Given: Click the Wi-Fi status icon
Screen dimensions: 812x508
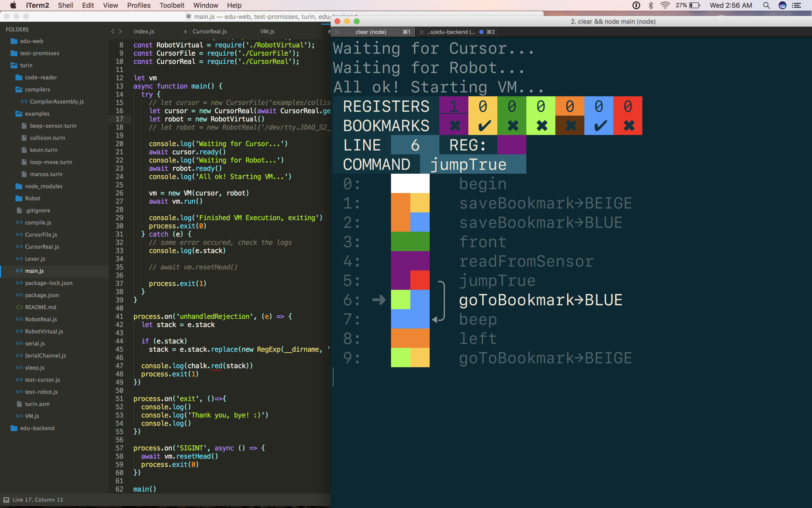Looking at the screenshot, I should point(665,5).
